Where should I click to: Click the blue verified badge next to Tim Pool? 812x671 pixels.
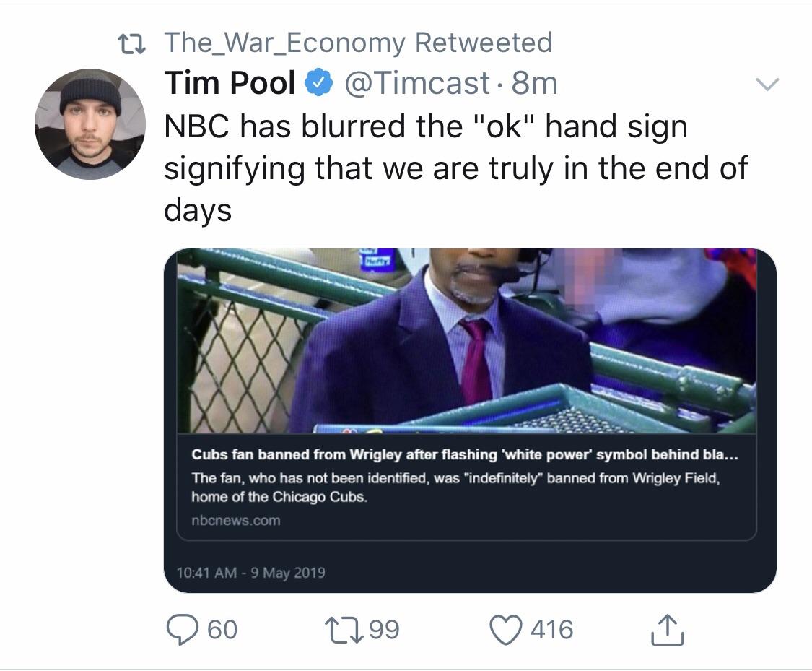tap(318, 82)
